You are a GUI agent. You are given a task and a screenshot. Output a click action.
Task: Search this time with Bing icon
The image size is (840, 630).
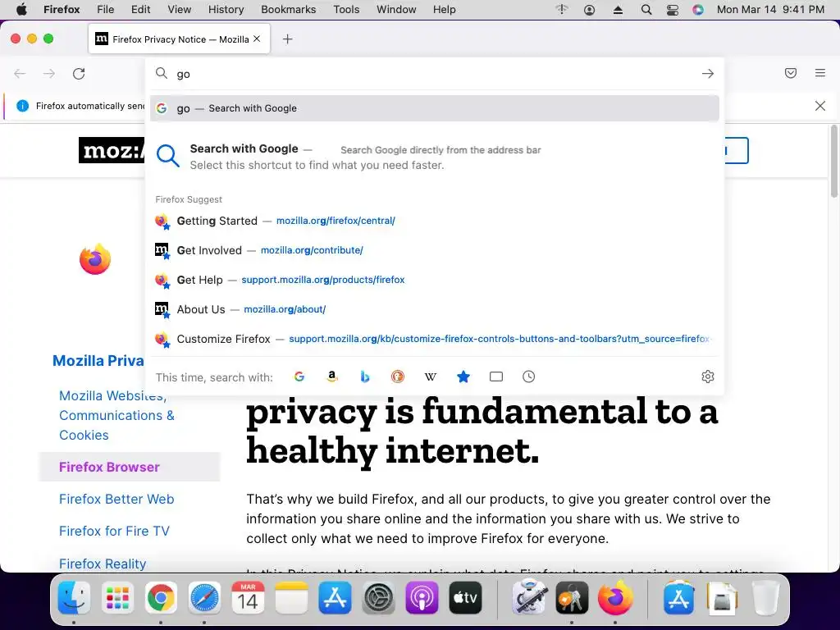click(x=365, y=377)
